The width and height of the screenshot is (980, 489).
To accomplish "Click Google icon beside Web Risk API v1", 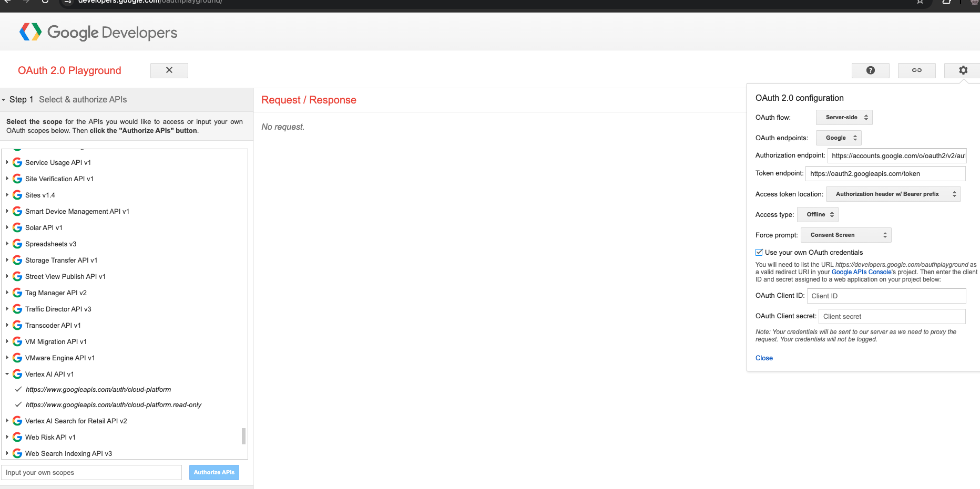I will click(x=17, y=438).
